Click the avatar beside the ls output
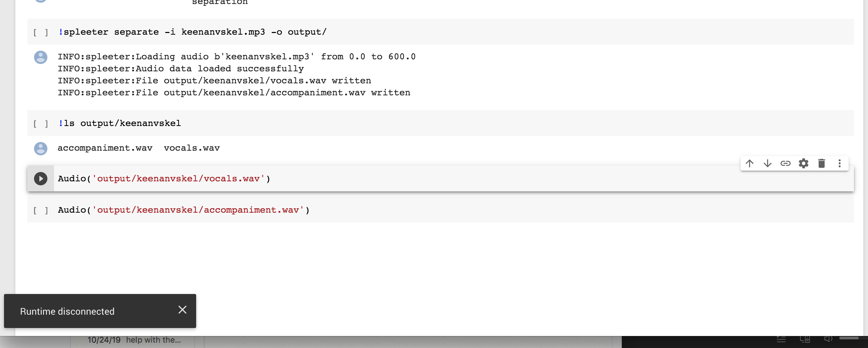The image size is (868, 348). [40, 148]
